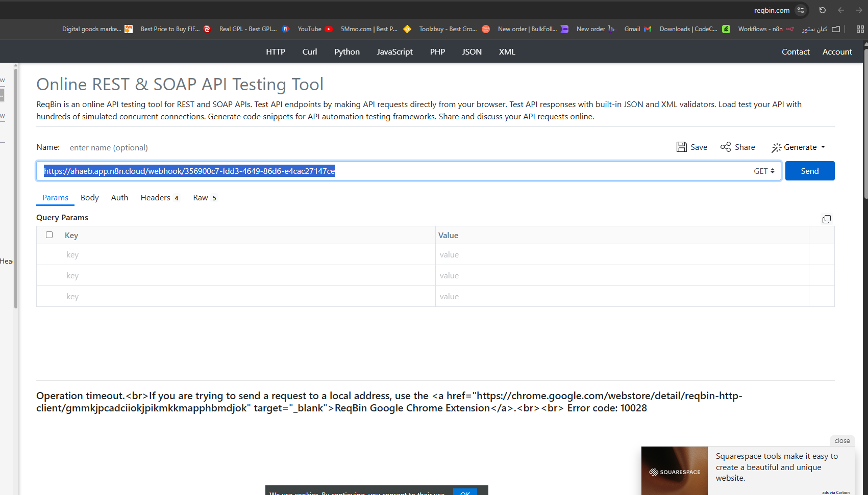Click the site settings icon beside reqbin.com

(x=801, y=10)
